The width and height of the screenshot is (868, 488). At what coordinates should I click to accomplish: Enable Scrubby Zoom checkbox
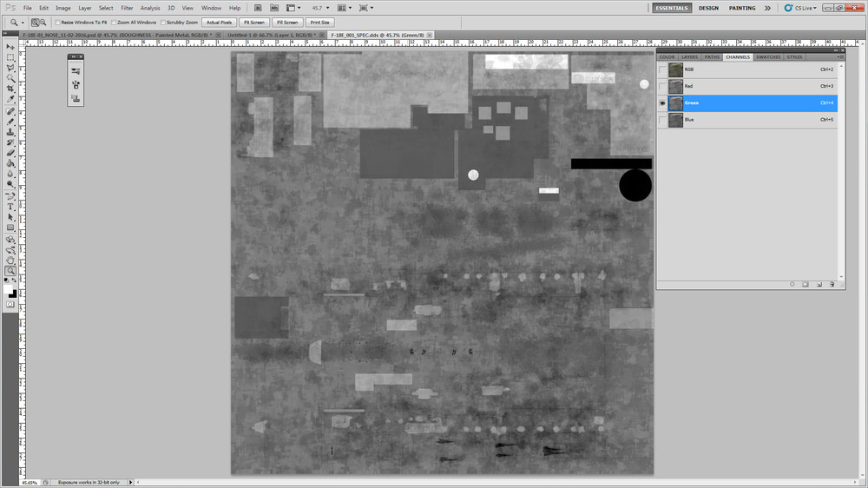click(163, 23)
